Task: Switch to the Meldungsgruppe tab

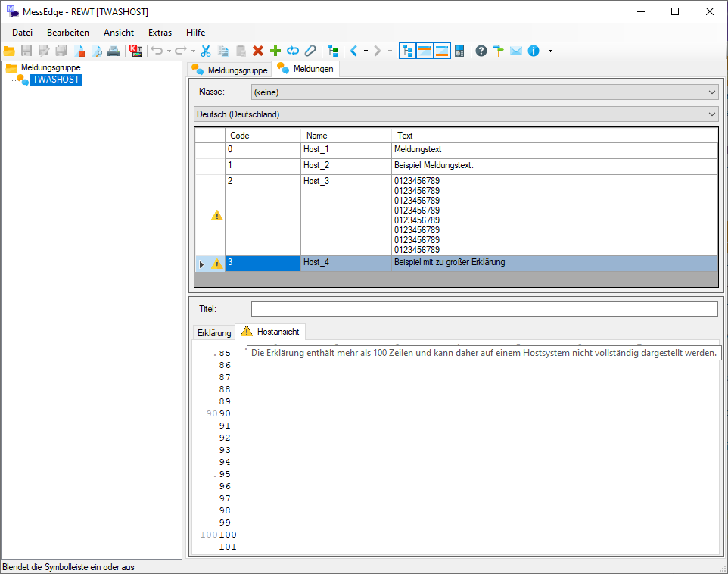Action: (230, 70)
